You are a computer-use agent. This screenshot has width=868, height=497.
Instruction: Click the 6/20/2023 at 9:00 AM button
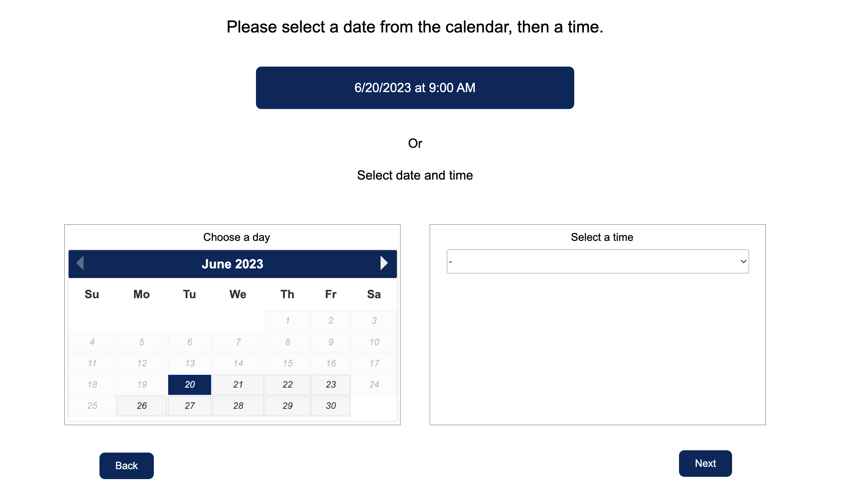tap(414, 88)
